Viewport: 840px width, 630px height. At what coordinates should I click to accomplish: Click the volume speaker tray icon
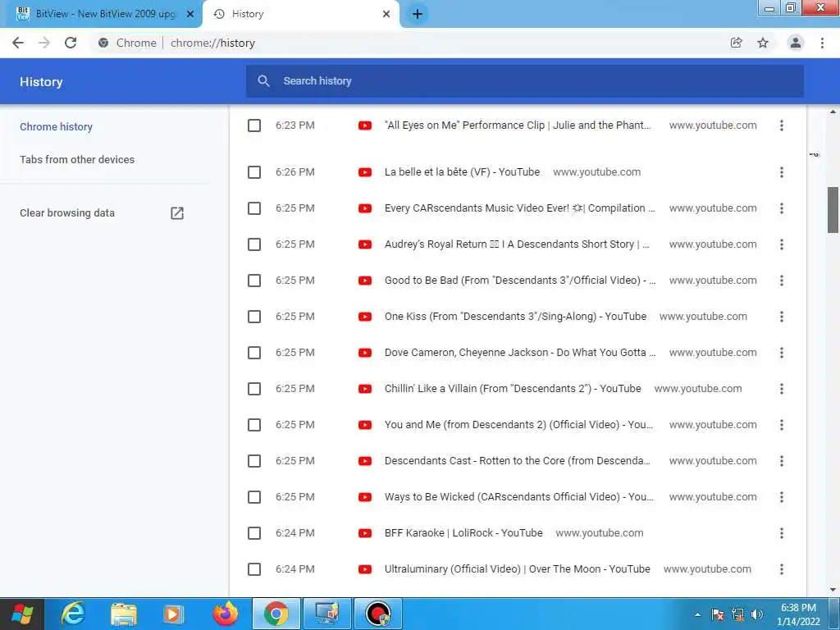757,614
